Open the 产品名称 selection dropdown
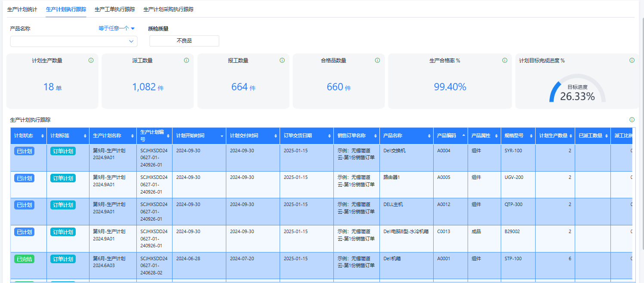This screenshot has width=644, height=283. tap(132, 41)
